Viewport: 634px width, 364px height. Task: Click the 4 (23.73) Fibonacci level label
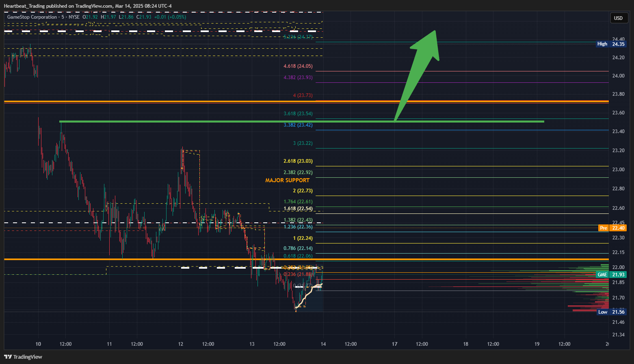(x=303, y=95)
